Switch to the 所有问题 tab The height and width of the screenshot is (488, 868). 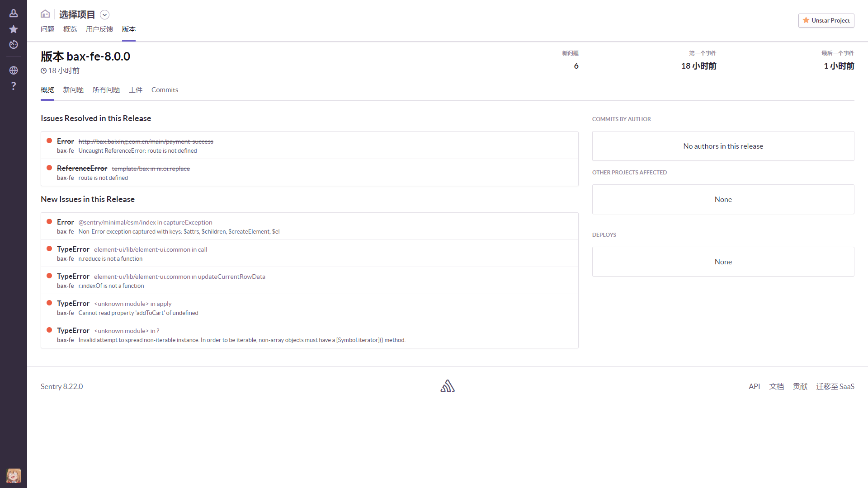106,90
